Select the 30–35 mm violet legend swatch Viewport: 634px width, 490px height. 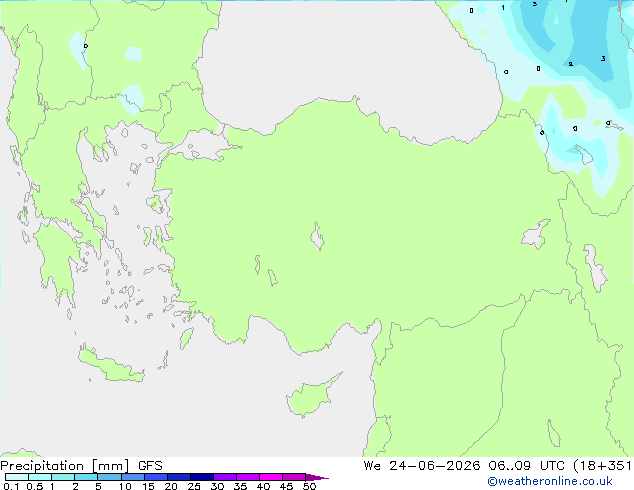[225, 477]
